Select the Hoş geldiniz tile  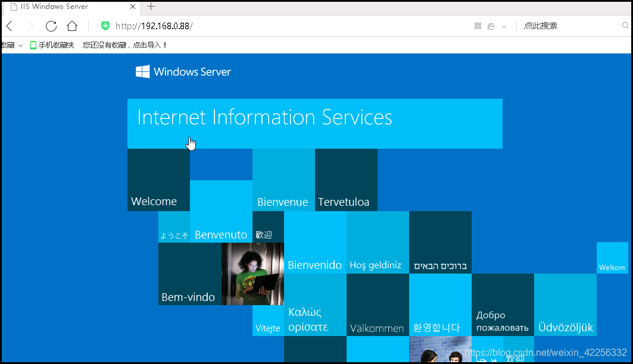point(378,242)
